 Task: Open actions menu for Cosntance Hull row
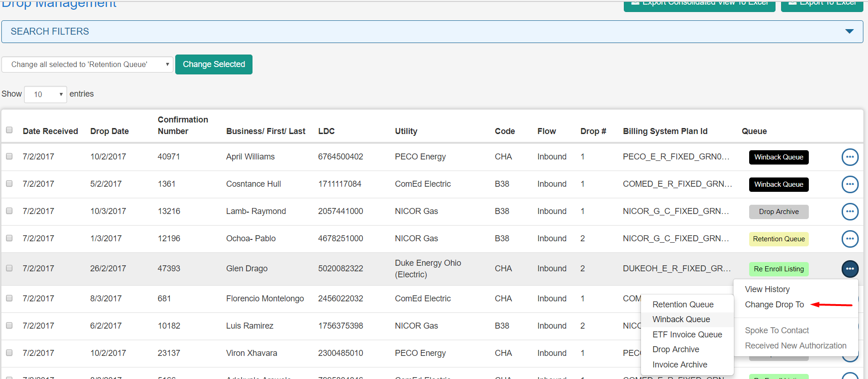click(850, 184)
